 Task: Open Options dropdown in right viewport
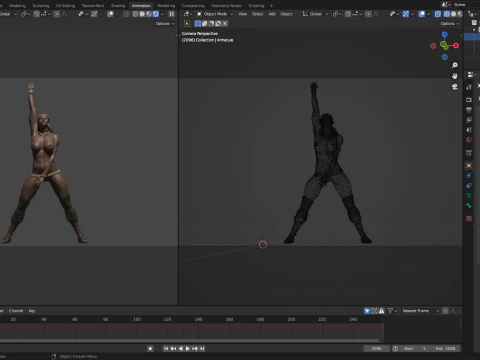pyautogui.click(x=450, y=24)
